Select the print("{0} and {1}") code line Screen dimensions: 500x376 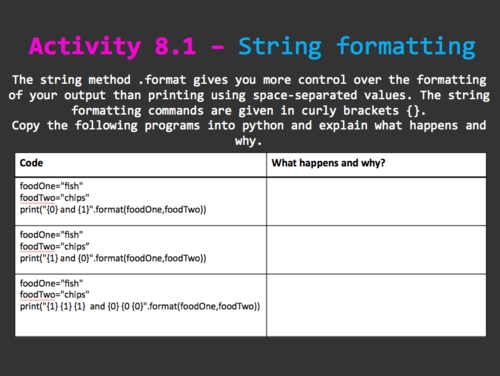pos(113,210)
